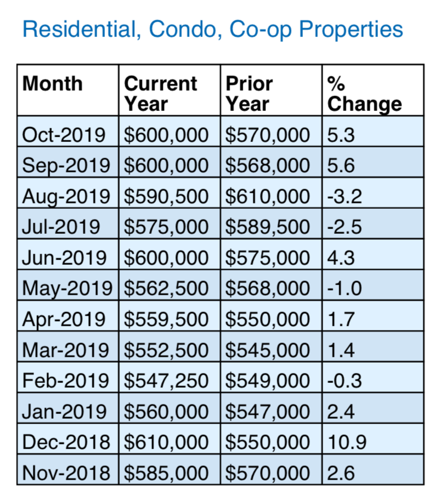This screenshot has width=440, height=504.
Task: Click the % Change column header
Action: tap(364, 93)
